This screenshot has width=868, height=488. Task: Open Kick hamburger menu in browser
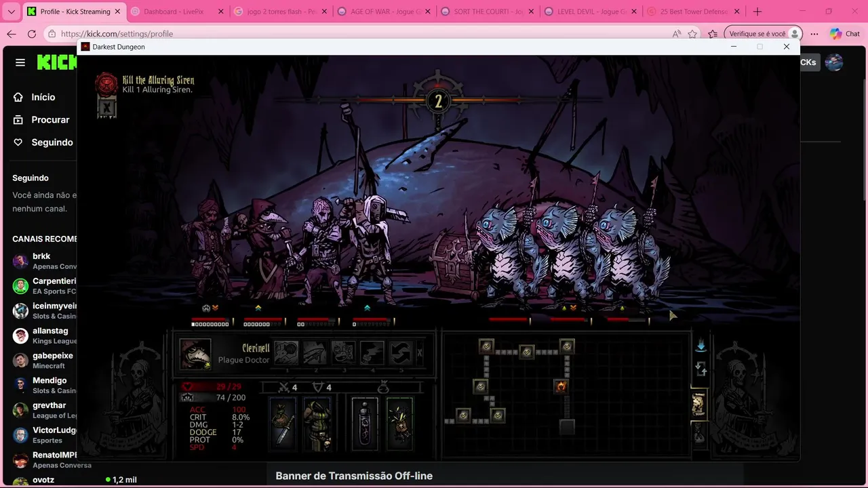tap(20, 62)
